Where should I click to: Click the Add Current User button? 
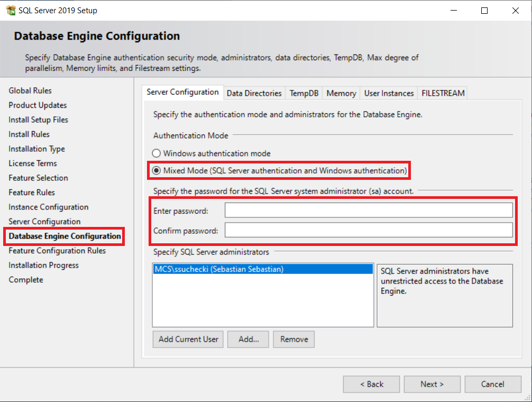tap(188, 339)
